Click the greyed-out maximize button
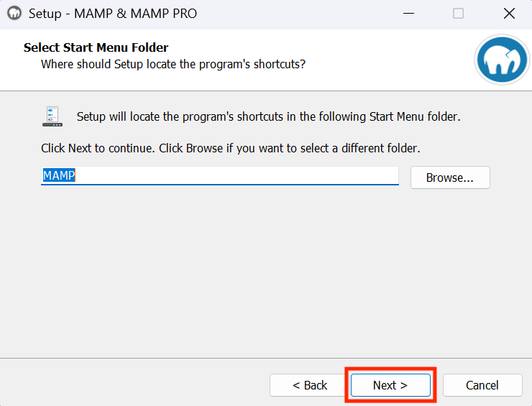This screenshot has width=532, height=406. click(458, 14)
